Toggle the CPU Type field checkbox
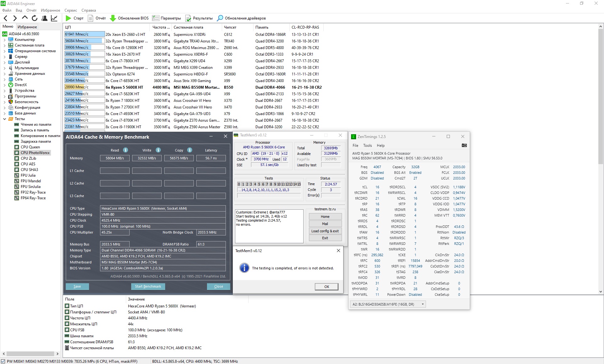This screenshot has width=604, height=364. (x=67, y=306)
